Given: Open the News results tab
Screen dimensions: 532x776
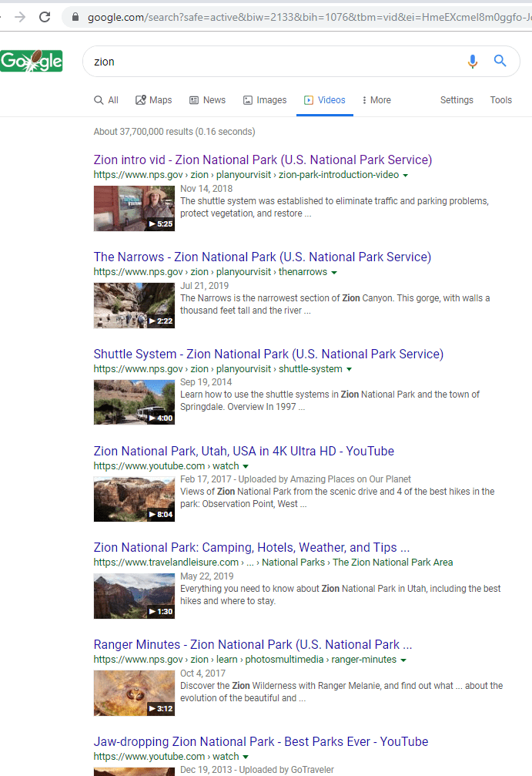Looking at the screenshot, I should click(x=207, y=100).
